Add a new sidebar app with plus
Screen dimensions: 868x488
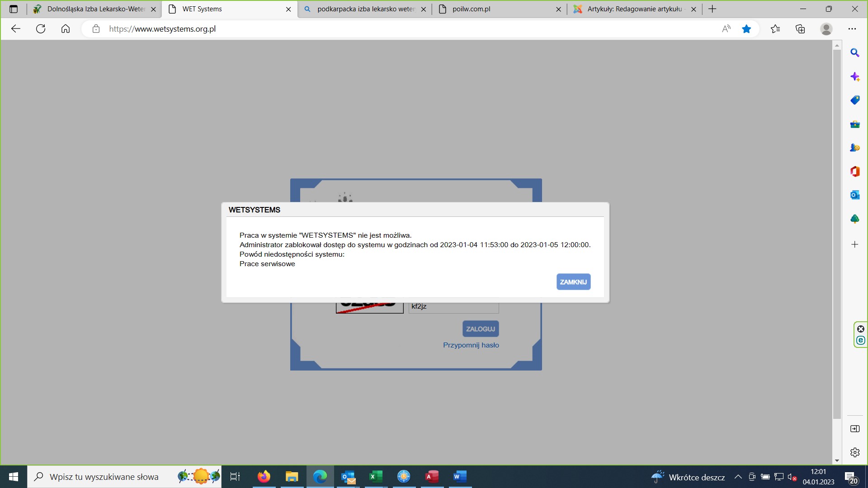854,244
